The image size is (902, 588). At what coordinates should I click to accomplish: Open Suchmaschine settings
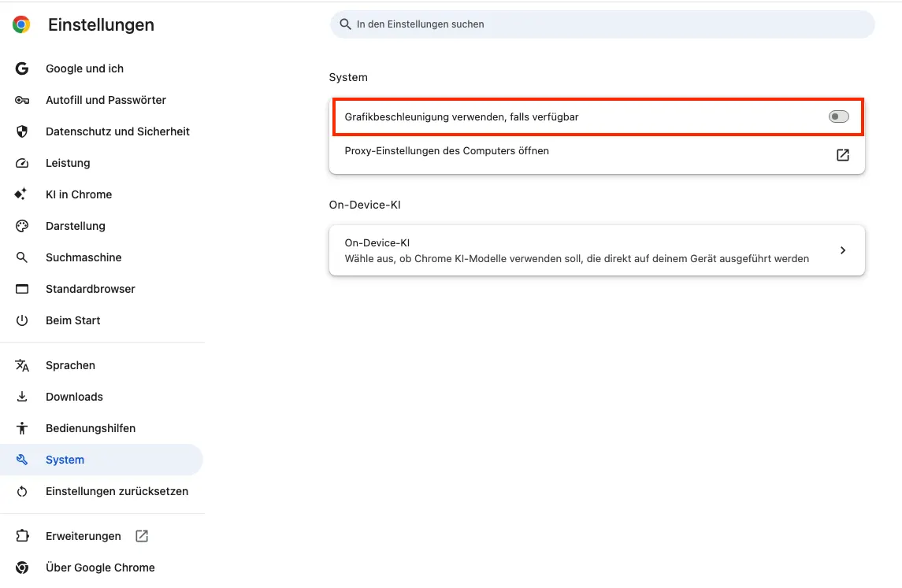click(84, 257)
